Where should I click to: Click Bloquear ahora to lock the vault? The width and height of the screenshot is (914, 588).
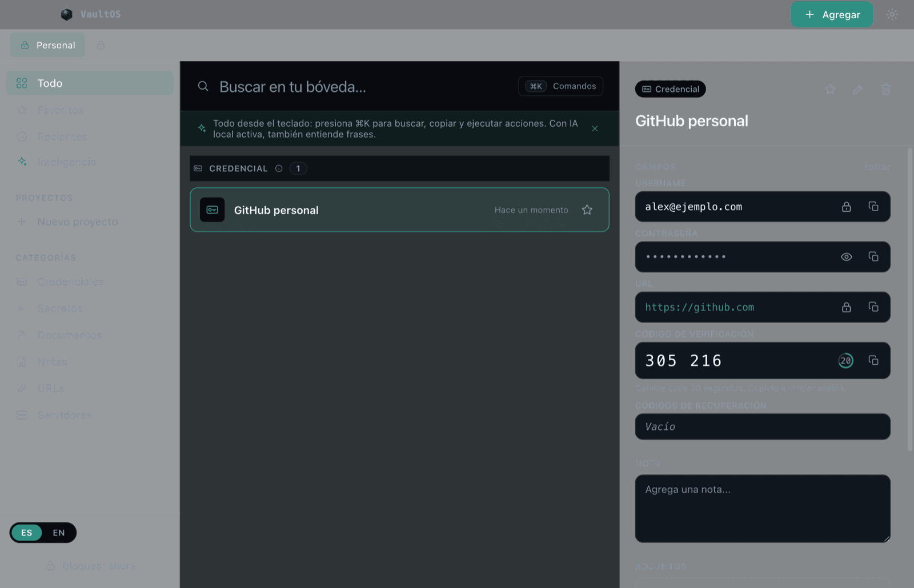click(x=90, y=566)
